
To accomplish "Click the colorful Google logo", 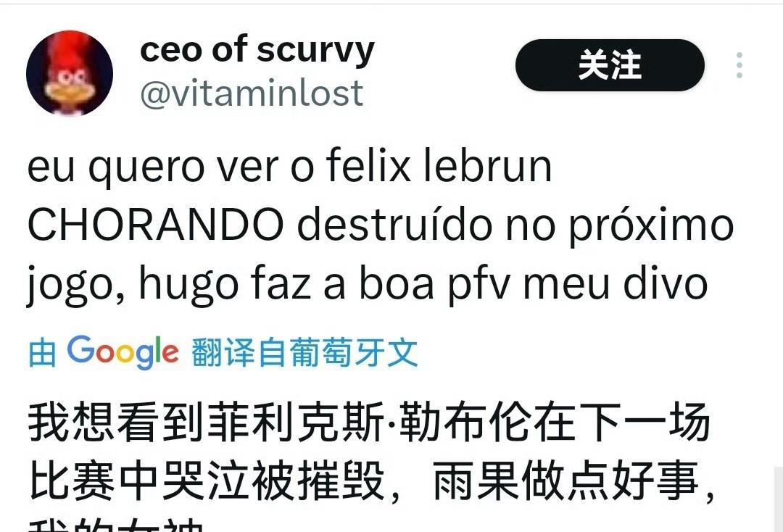I will pos(123,352).
